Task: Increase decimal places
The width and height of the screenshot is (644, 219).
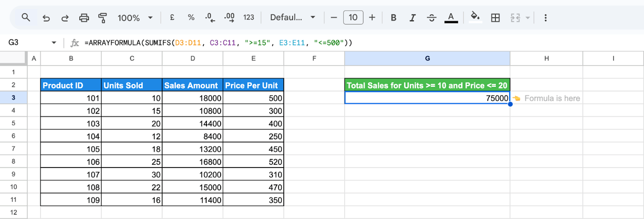Action: [230, 17]
